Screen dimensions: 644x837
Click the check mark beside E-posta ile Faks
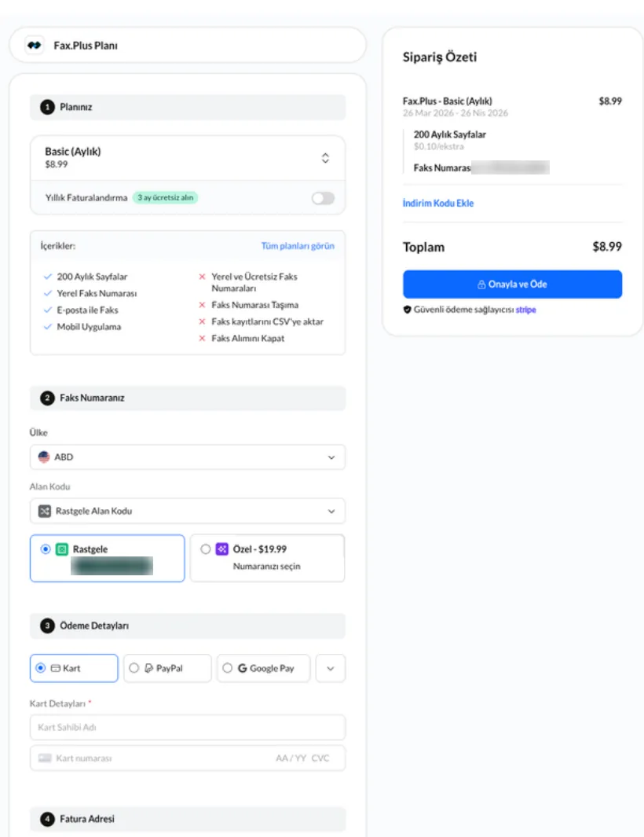click(x=47, y=310)
